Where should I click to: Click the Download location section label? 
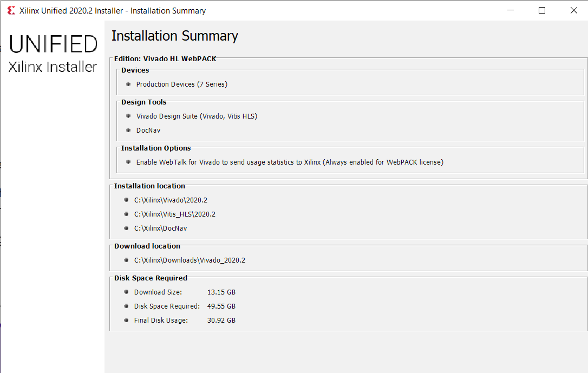click(x=147, y=246)
